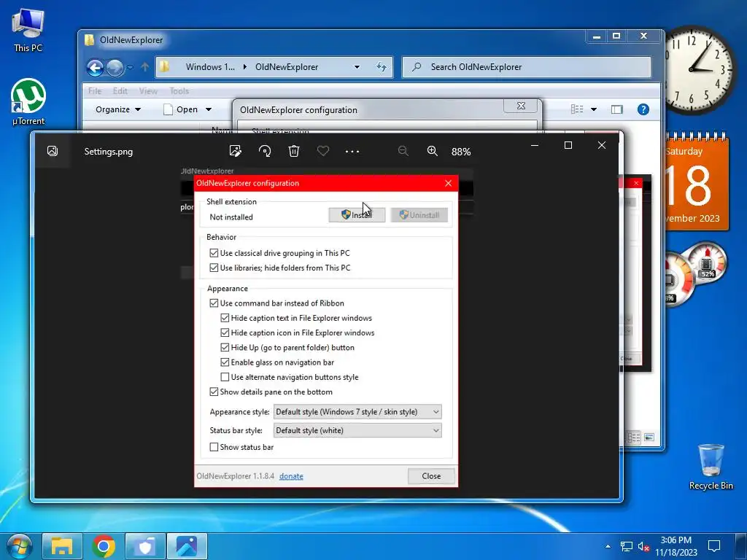Image resolution: width=747 pixels, height=560 pixels.
Task: Toggle Use command bar instead of Ribbon
Action: click(x=214, y=303)
